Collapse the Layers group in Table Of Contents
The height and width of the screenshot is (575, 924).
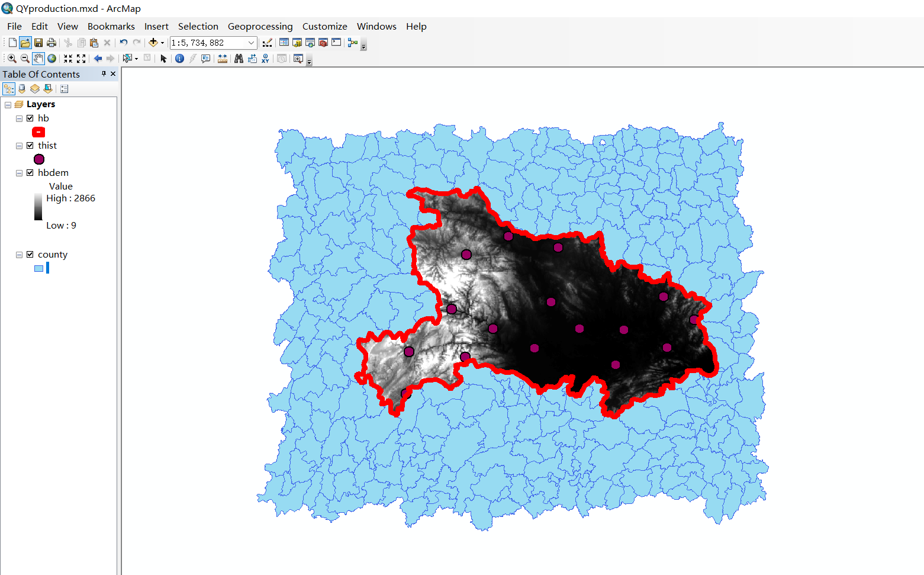tap(8, 104)
